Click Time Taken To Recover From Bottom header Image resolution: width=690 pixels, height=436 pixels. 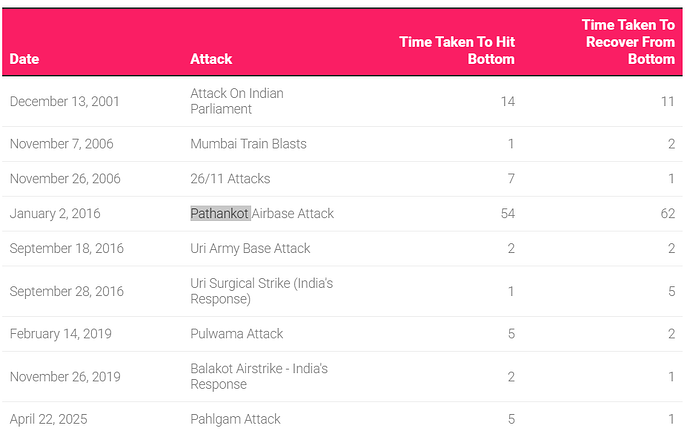(x=628, y=42)
